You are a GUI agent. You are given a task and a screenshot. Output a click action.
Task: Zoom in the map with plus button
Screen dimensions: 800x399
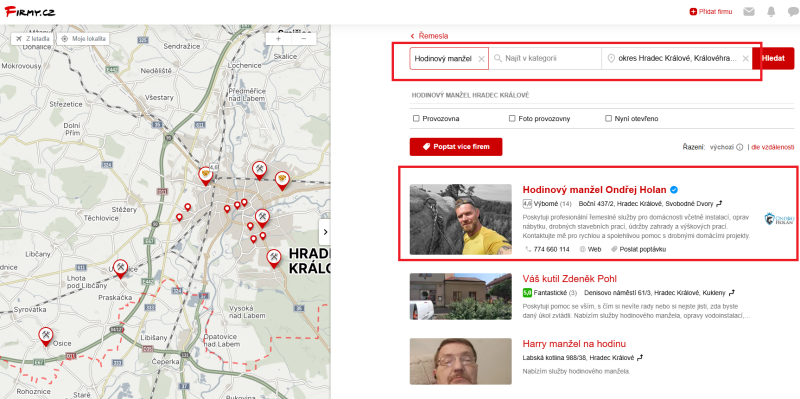[x=278, y=39]
